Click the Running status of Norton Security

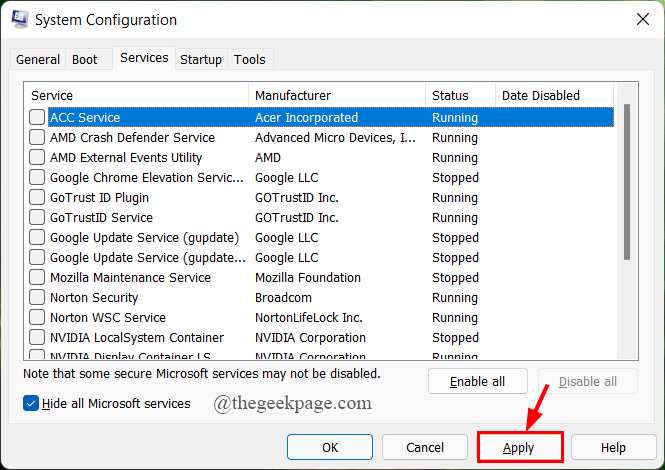coord(455,298)
